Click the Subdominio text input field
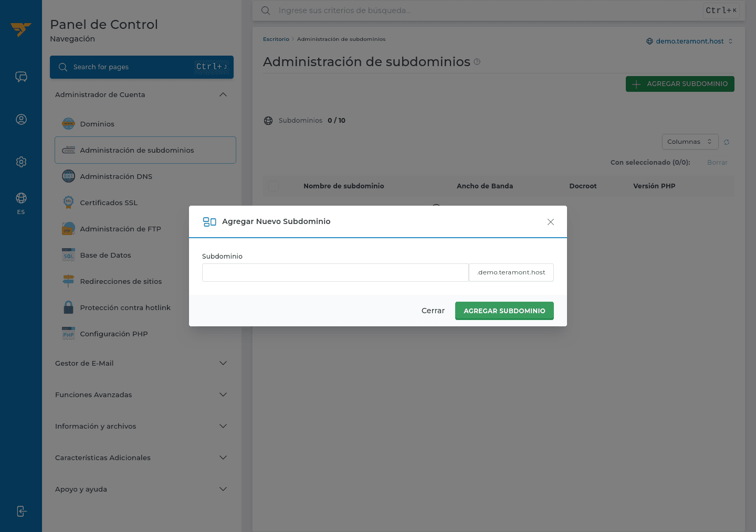 (335, 272)
